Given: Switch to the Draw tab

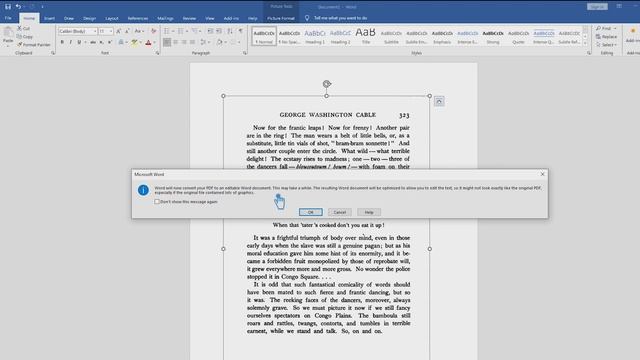Looking at the screenshot, I should pyautogui.click(x=69, y=18).
